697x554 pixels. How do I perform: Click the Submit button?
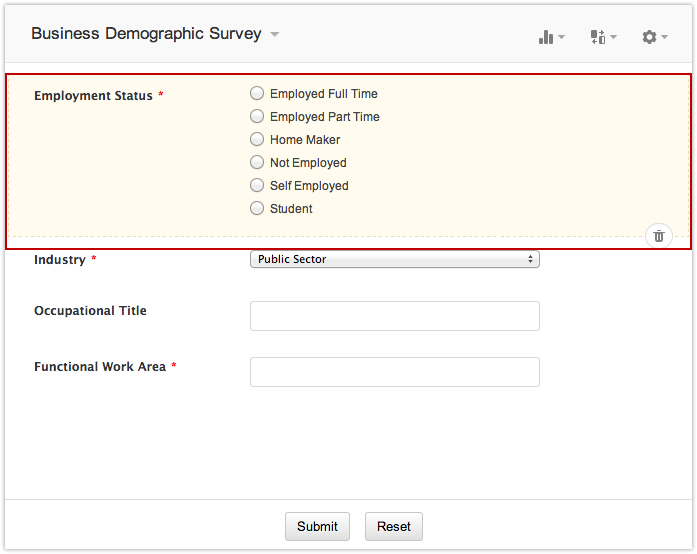pos(317,526)
